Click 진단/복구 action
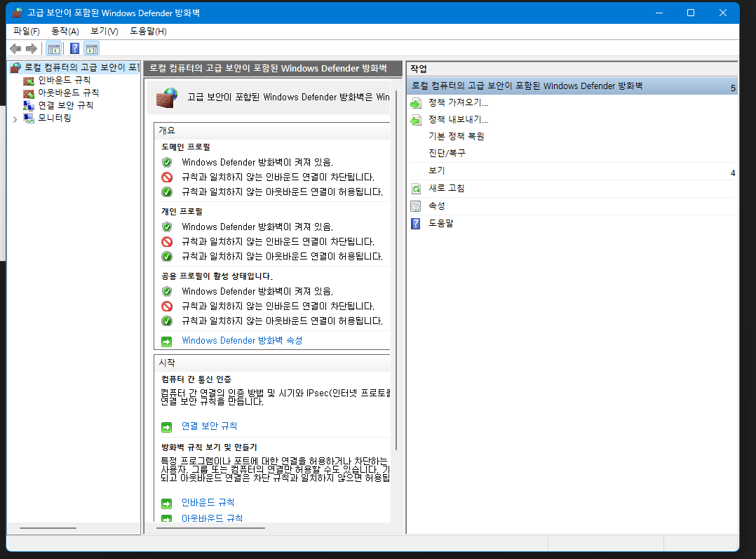 pos(447,154)
